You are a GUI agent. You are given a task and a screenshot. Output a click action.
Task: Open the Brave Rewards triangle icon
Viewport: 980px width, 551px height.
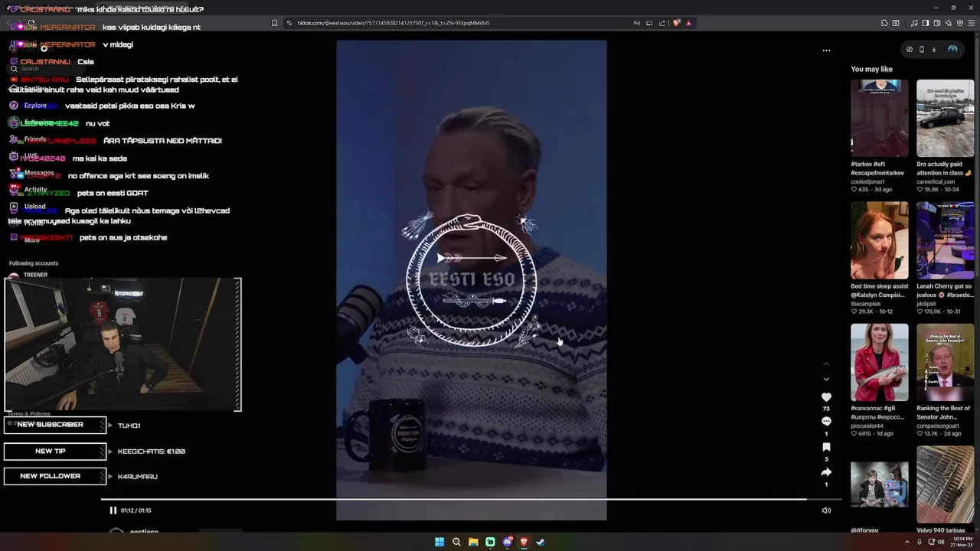(x=688, y=23)
